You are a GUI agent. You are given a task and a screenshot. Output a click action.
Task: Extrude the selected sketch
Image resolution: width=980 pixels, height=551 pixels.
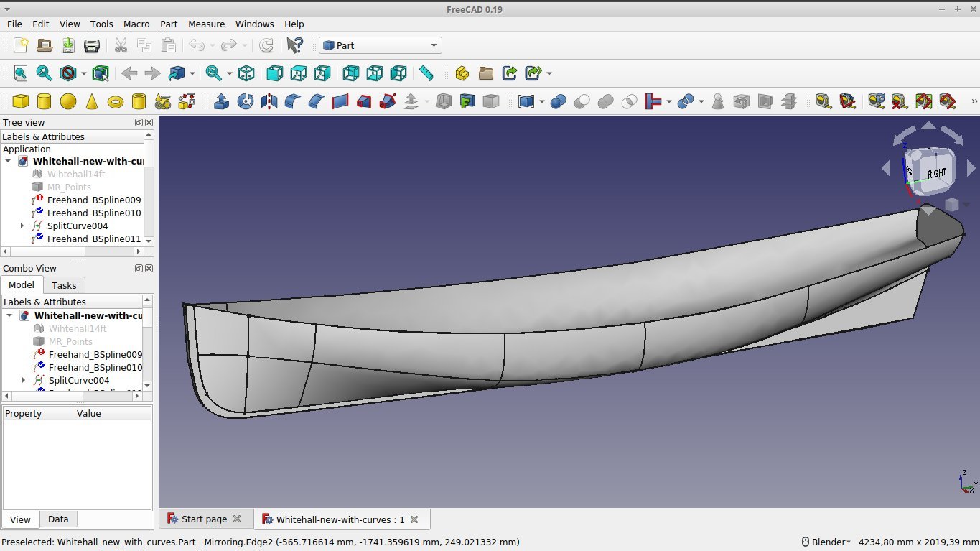[222, 101]
